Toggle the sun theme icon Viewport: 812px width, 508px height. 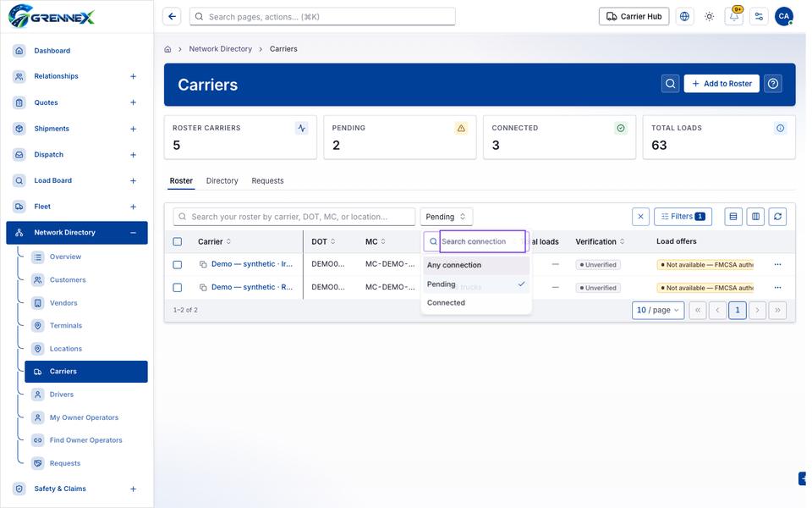[710, 17]
